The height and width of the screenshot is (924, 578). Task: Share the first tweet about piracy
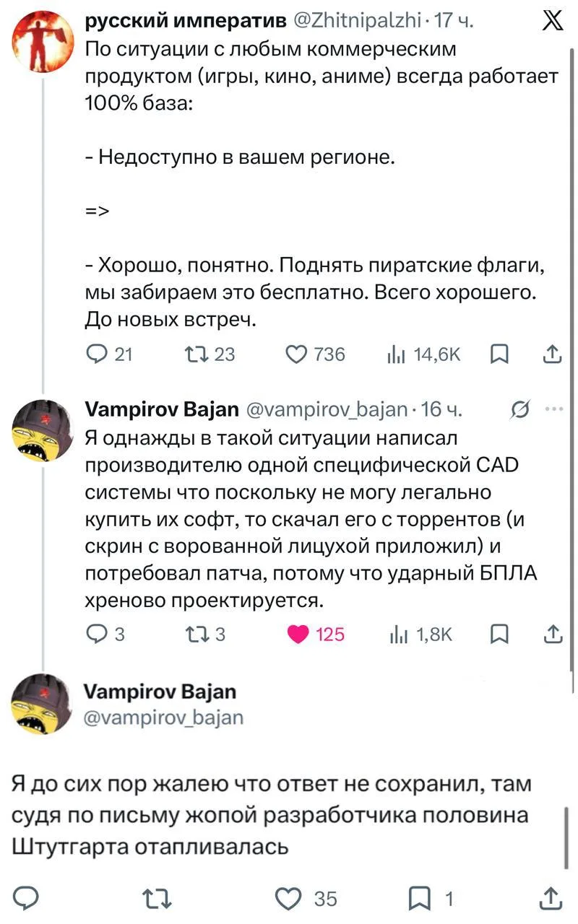[x=552, y=354]
